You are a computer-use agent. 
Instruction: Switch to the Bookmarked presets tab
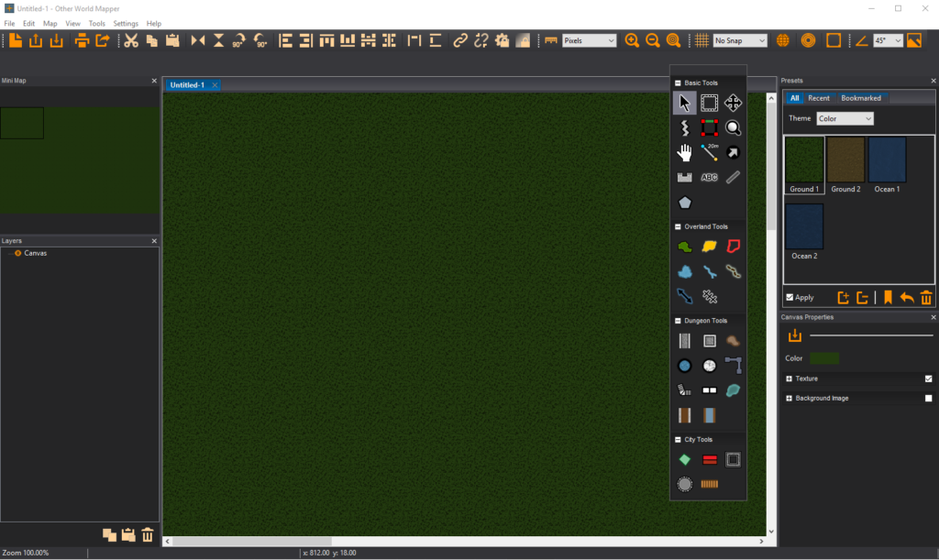[861, 98]
